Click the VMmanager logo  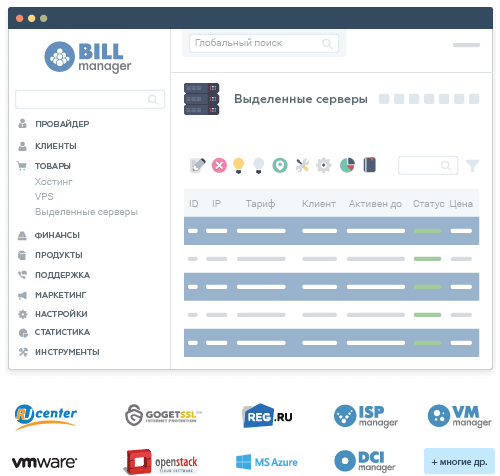pos(459,416)
